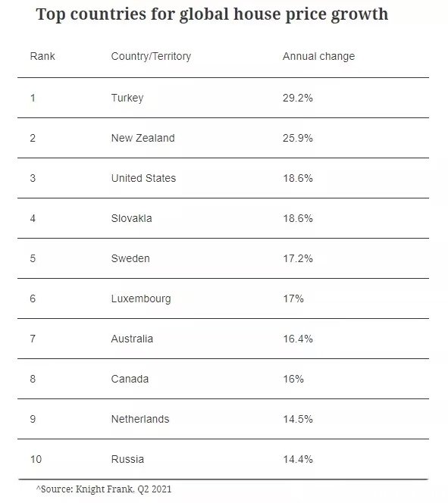Click the Country/Territory column header
Viewport: 448px width, 503px height.
[151, 57]
